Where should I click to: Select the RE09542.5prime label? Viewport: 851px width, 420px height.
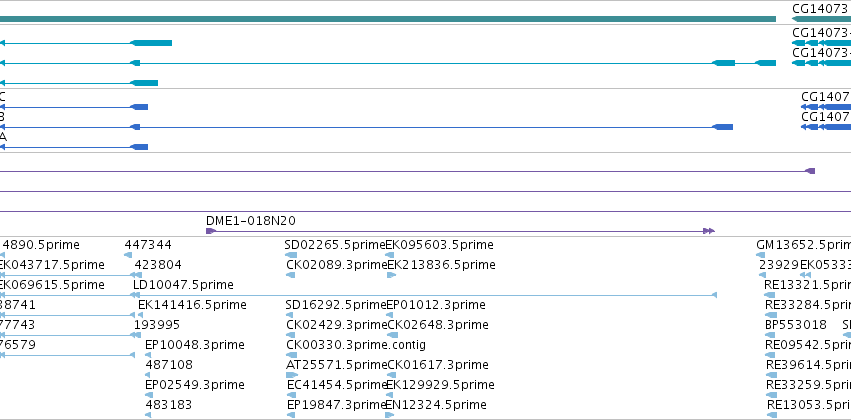[808, 345]
